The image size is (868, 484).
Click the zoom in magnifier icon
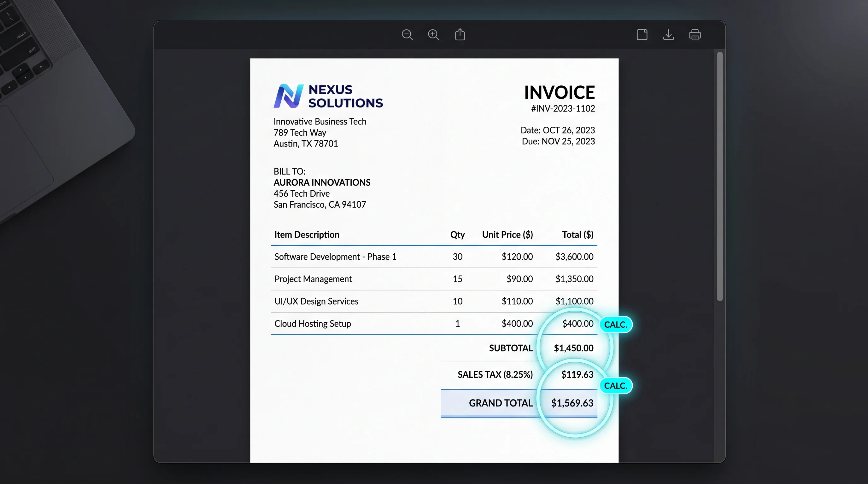(x=433, y=35)
